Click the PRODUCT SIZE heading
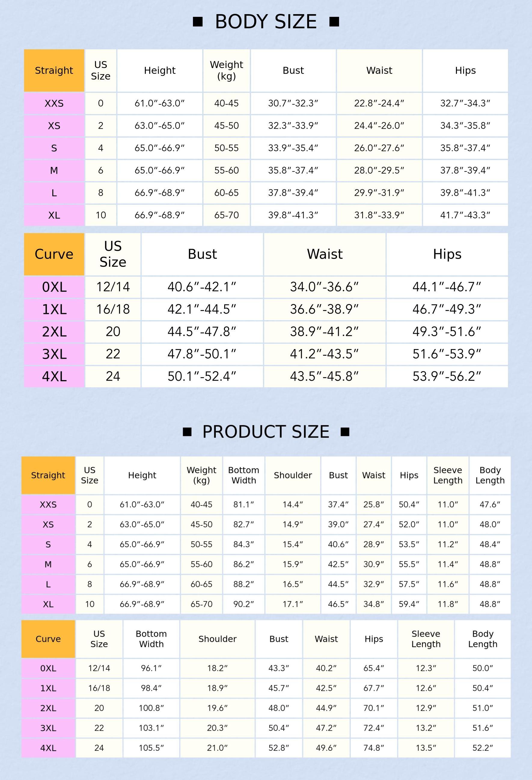The image size is (532, 780). point(266,432)
